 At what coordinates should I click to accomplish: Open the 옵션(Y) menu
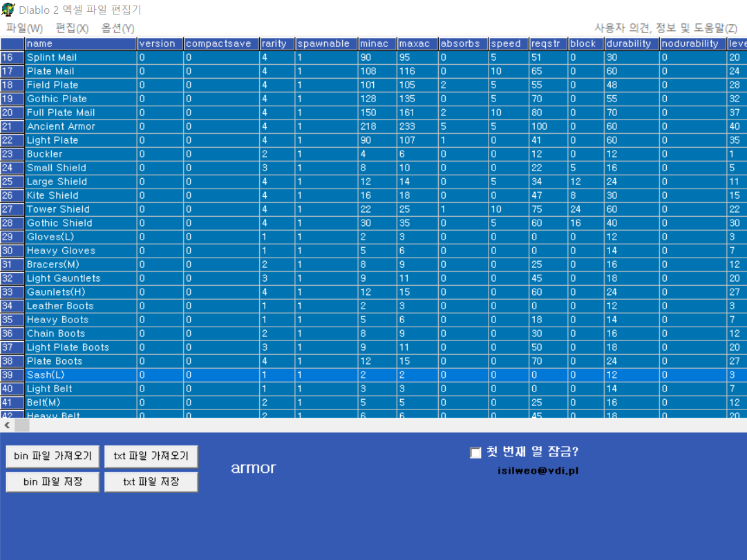[x=117, y=28]
